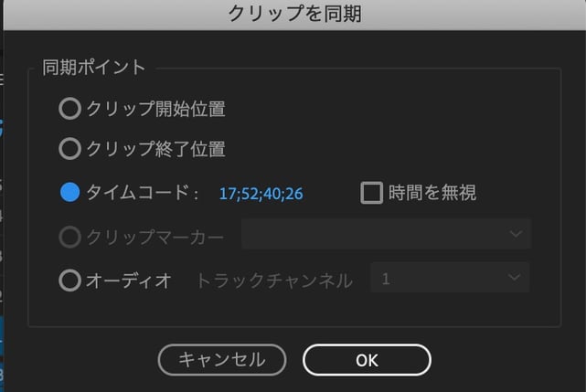The height and width of the screenshot is (392, 586).
Task: Select the dimmed クリップマーカー radio button
Action: (x=69, y=237)
